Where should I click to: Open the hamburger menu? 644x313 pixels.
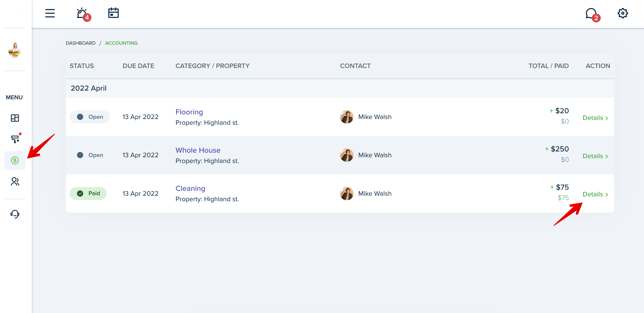pyautogui.click(x=50, y=13)
